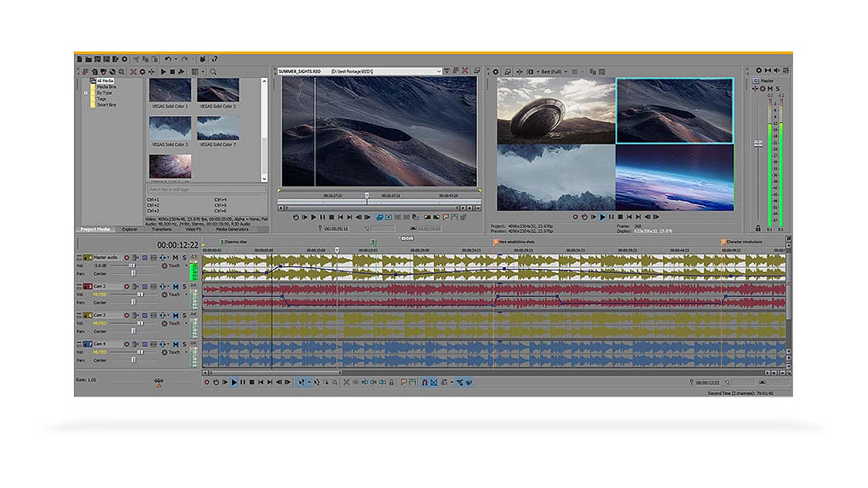Screen dimensions: 868x488
Task: Open the Project Properties gear icon
Action: (x=125, y=59)
